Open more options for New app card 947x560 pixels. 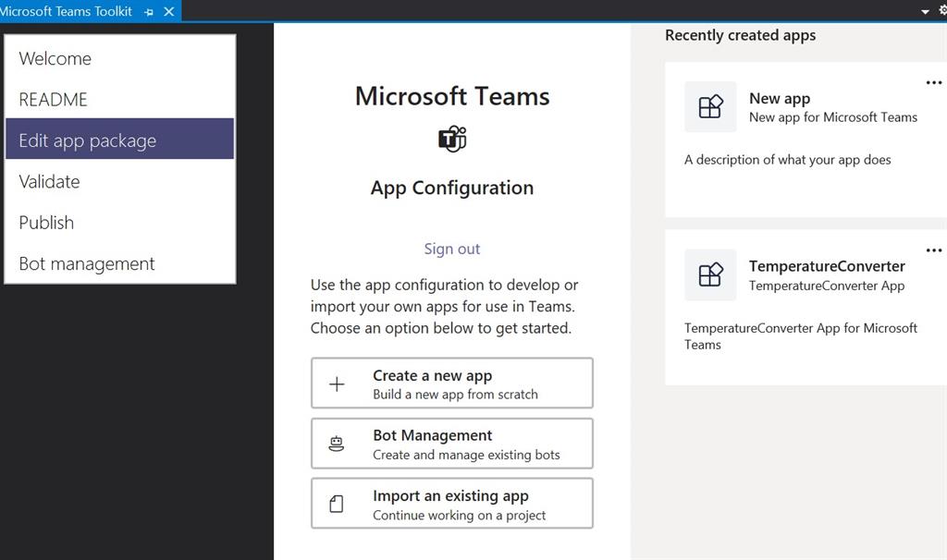[x=934, y=82]
